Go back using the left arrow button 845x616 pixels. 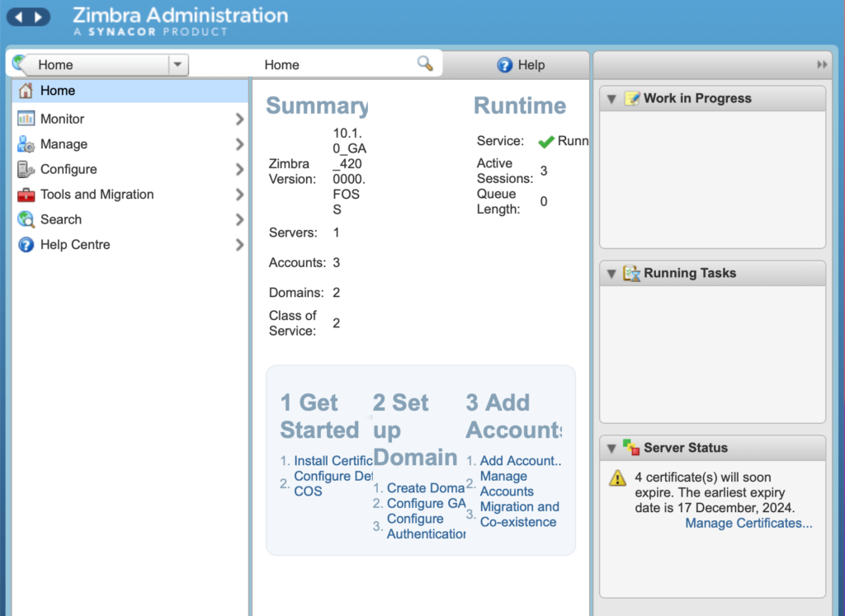tap(19, 16)
